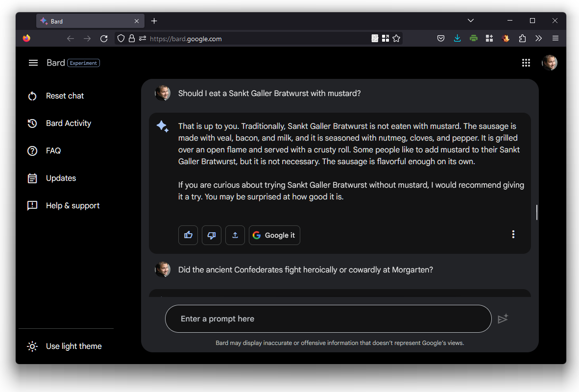
Task: Give a thumbs down to the response
Action: (x=212, y=235)
